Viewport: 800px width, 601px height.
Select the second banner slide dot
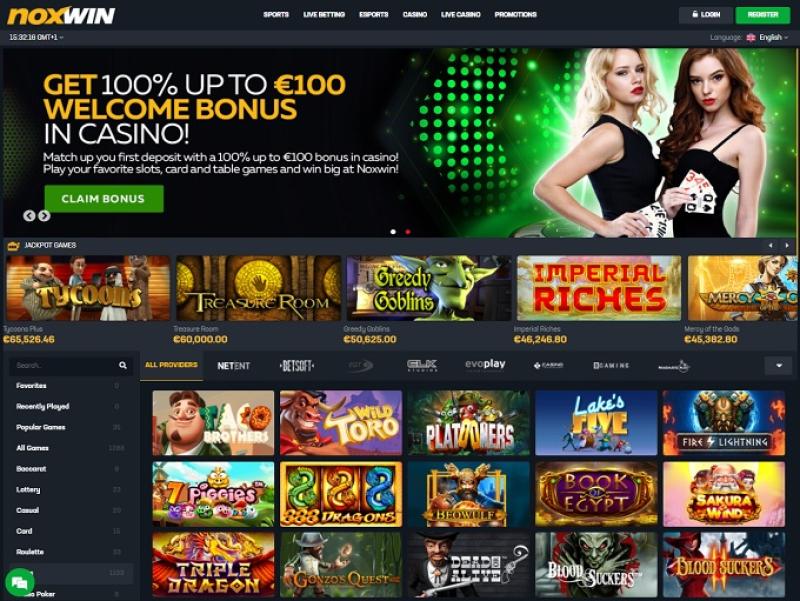408,232
